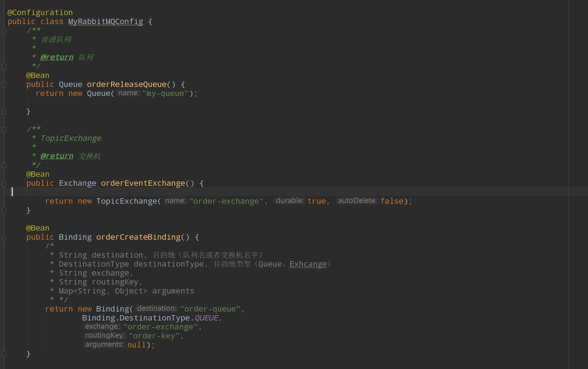This screenshot has height=369, width=588.
Task: Collapse the orderCreateBinding method fold marker
Action: pos(4,237)
